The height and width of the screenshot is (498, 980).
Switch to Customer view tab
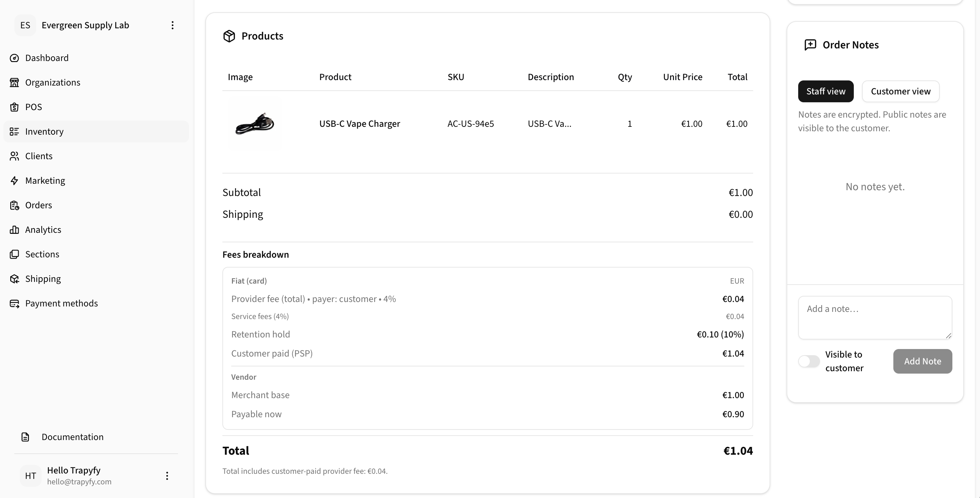[x=901, y=91]
